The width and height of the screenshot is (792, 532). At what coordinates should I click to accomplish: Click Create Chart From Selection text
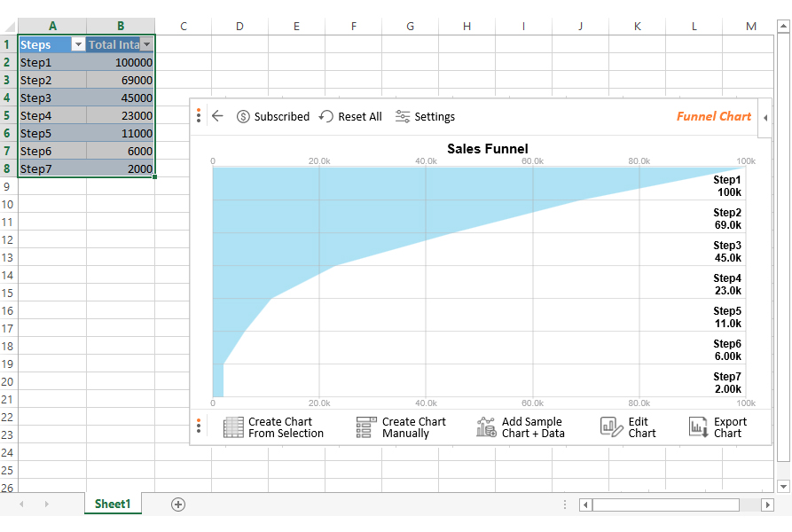286,427
